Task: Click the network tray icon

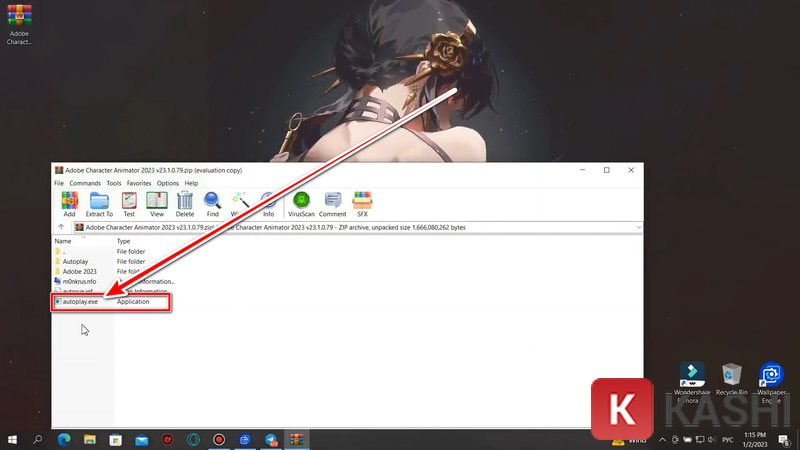Action: [699, 440]
